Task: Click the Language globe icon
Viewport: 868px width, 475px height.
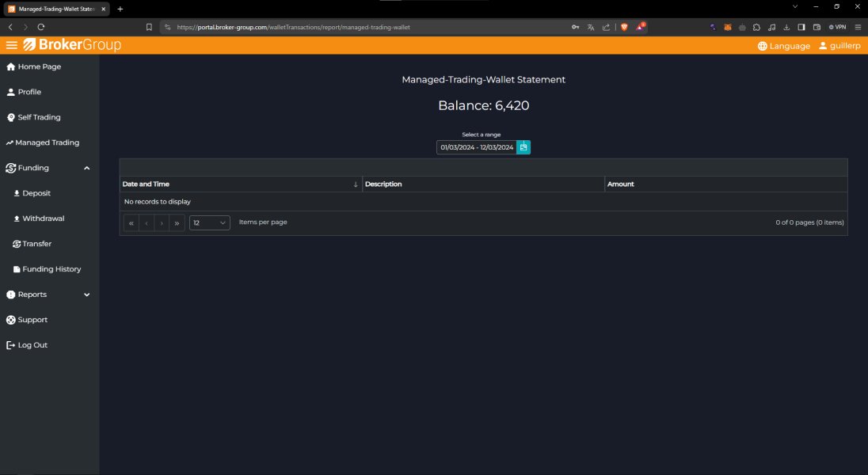Action: [762, 46]
